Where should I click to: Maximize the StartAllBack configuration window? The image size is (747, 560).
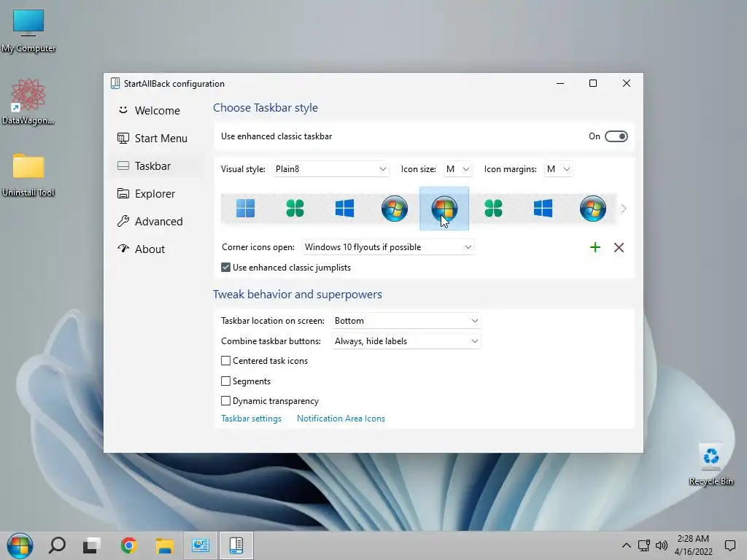click(593, 83)
